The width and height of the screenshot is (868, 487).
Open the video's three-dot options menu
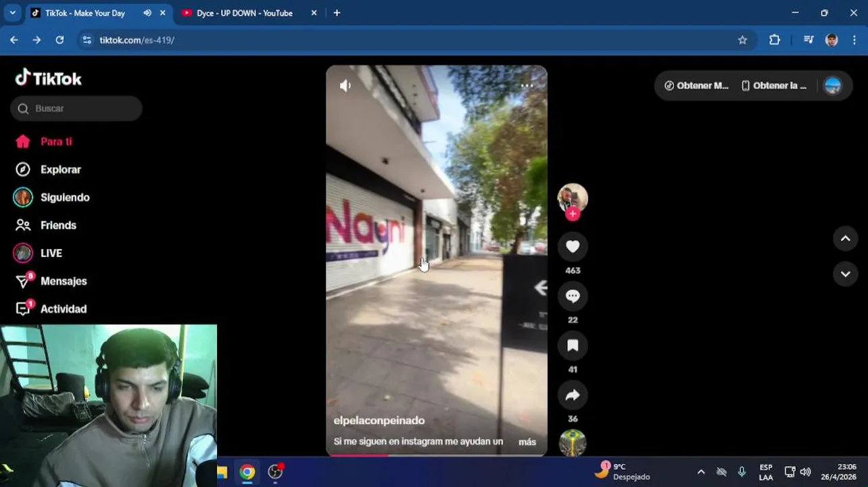527,86
